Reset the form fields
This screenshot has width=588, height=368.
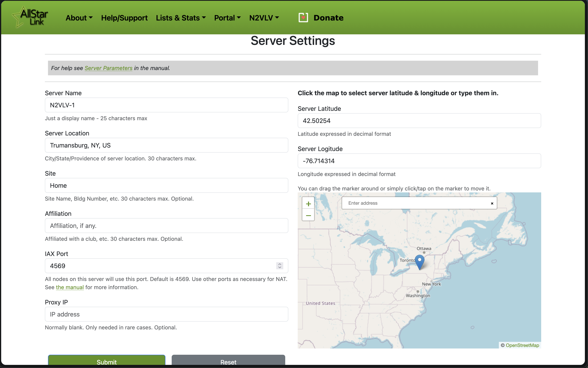228,362
